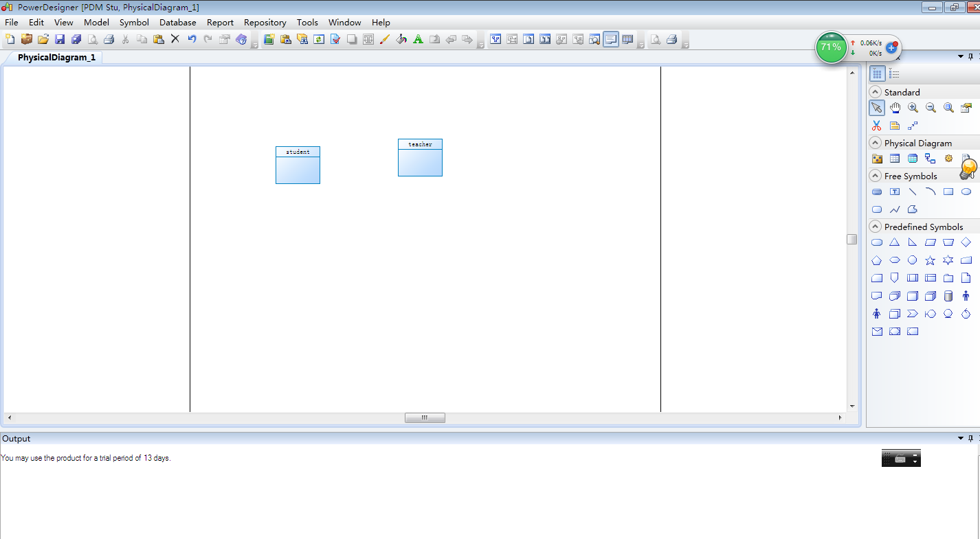Select the Arc tool in Free Symbols

(x=931, y=192)
